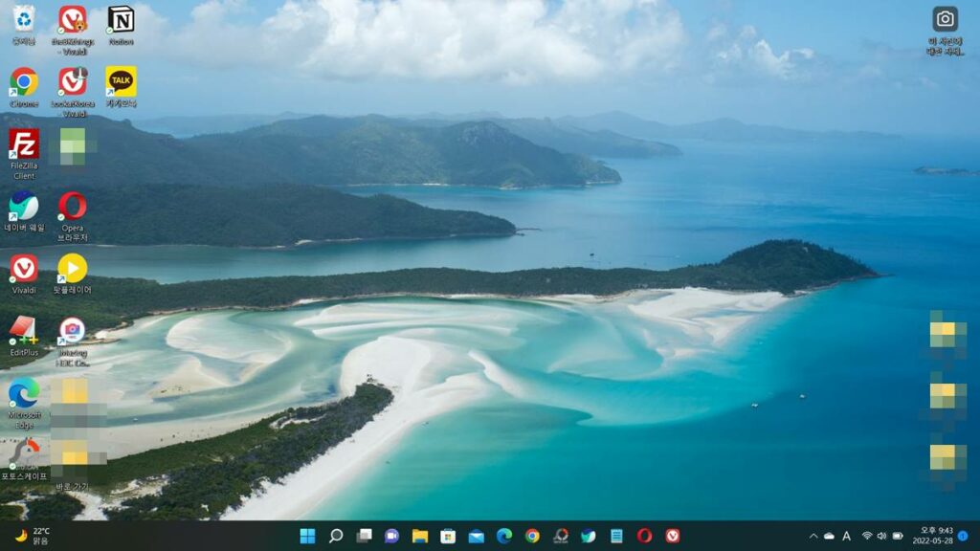Show hidden system tray icons chevron
Viewport: 980px width, 551px height.
click(813, 536)
